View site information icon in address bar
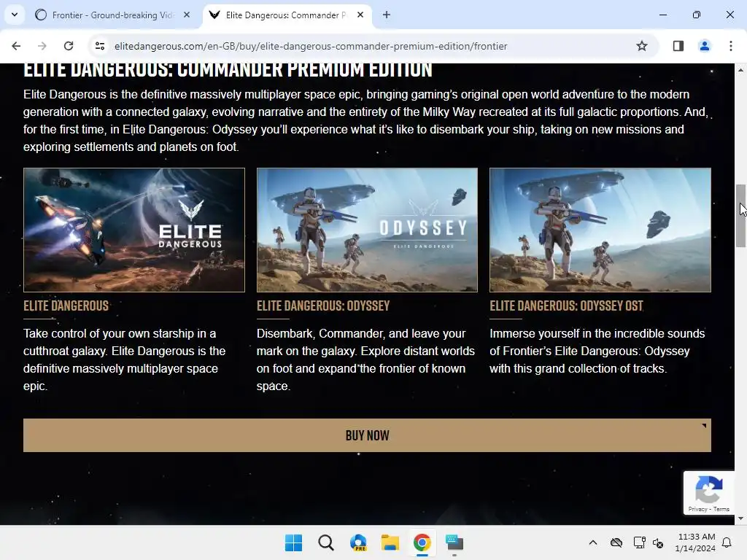747x560 pixels. pyautogui.click(x=100, y=46)
